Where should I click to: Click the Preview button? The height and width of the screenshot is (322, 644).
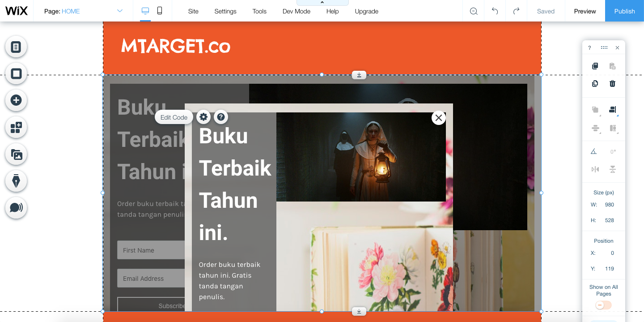585,11
